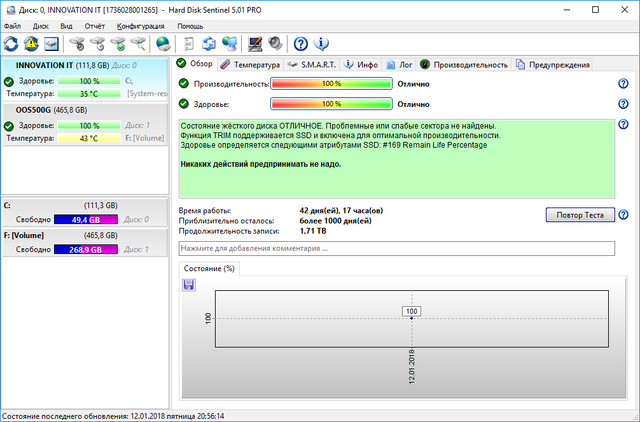Click the disk with magnifier toolbar icon
Image resolution: width=640 pixels, height=422 pixels.
click(x=137, y=44)
